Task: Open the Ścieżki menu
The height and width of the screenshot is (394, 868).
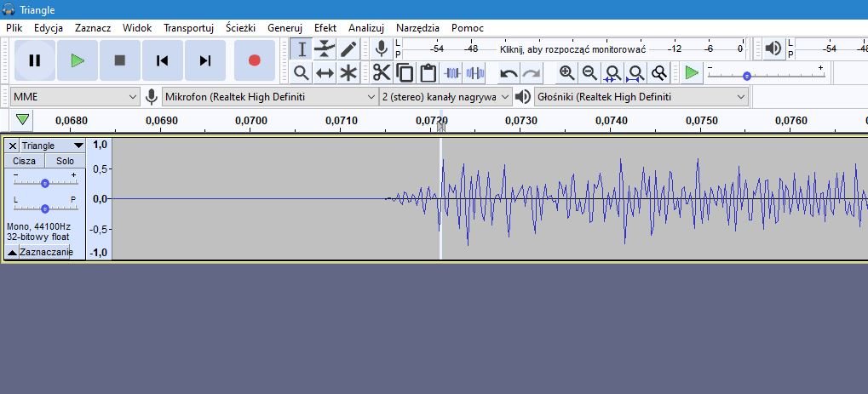Action: pos(241,28)
